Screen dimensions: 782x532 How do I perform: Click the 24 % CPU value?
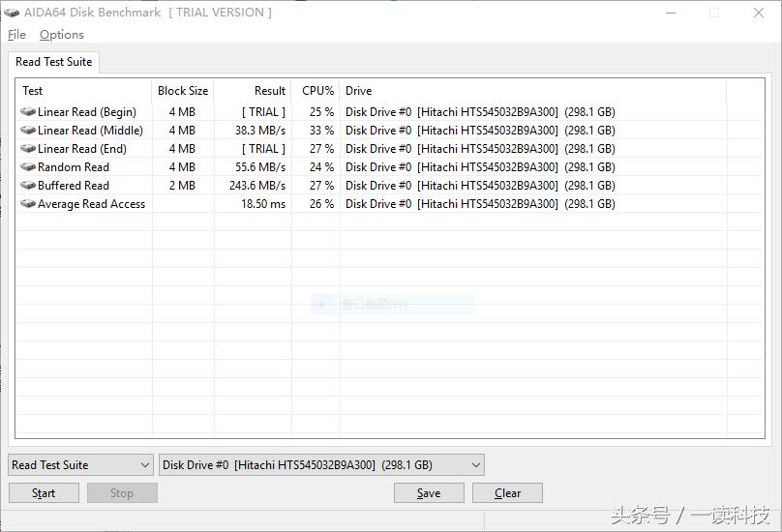[x=321, y=167]
